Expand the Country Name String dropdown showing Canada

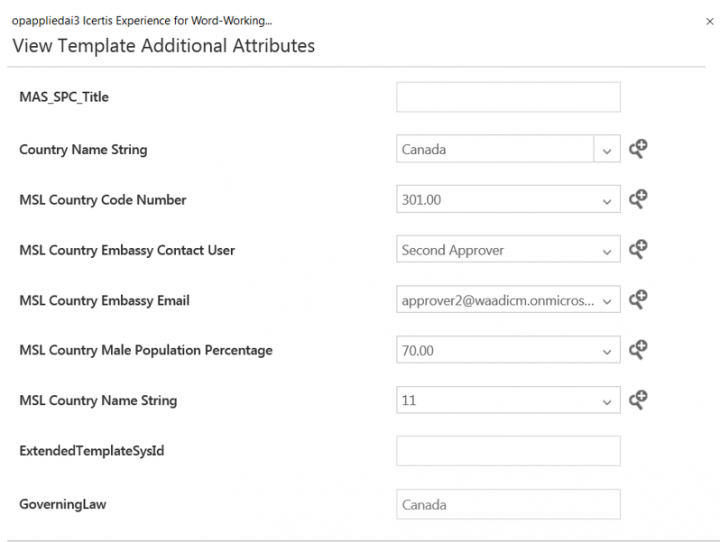point(606,150)
